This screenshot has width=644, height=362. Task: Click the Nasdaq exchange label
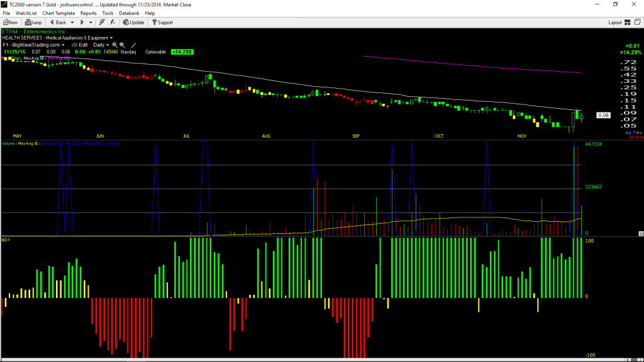tap(128, 52)
